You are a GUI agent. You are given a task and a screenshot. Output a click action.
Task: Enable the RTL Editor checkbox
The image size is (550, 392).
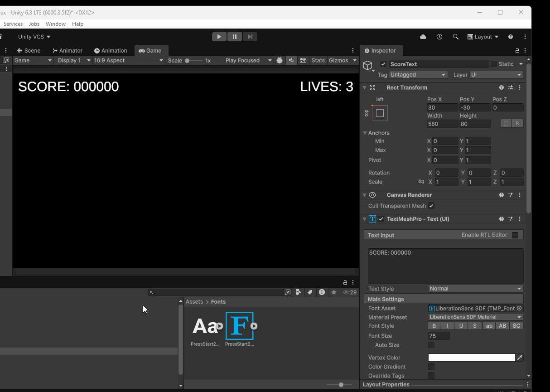pyautogui.click(x=515, y=235)
